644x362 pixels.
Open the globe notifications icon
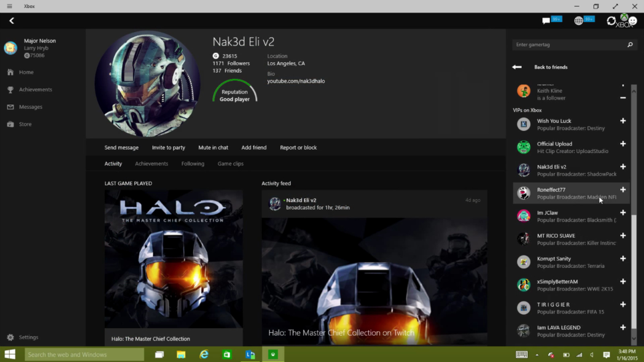579,21
